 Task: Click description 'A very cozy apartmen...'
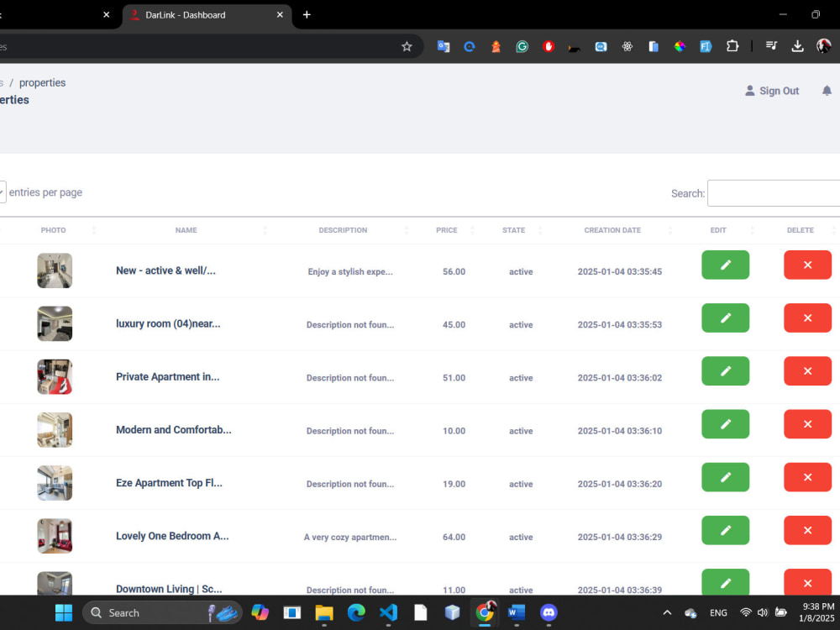pos(350,537)
